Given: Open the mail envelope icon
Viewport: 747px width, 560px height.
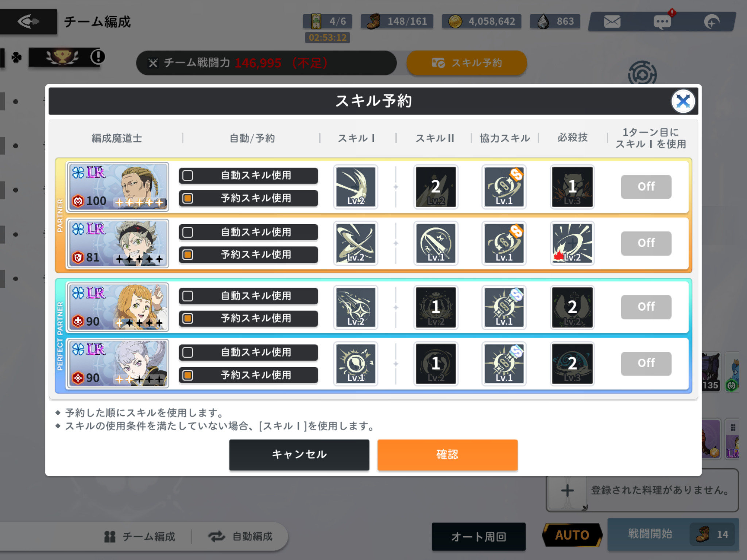Looking at the screenshot, I should (612, 22).
